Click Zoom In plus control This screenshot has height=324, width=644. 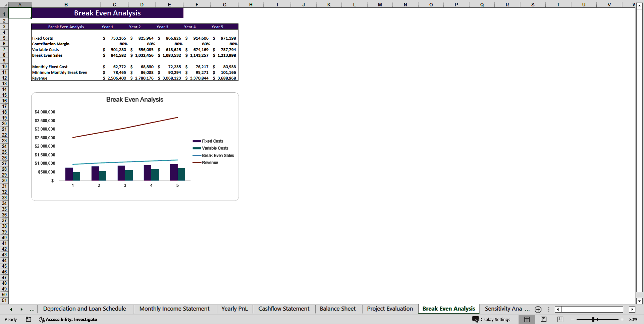(622, 319)
